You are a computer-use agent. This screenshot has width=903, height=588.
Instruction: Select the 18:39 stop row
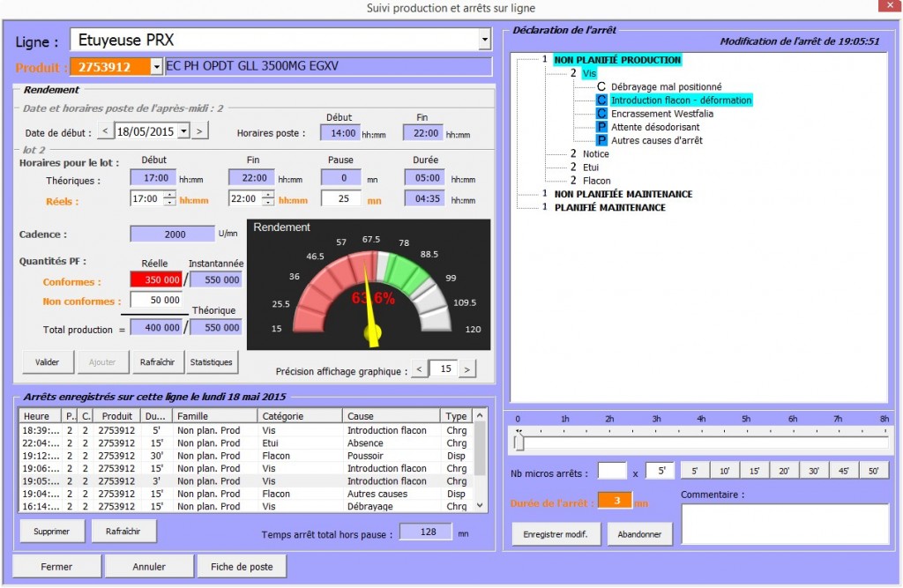(x=247, y=430)
